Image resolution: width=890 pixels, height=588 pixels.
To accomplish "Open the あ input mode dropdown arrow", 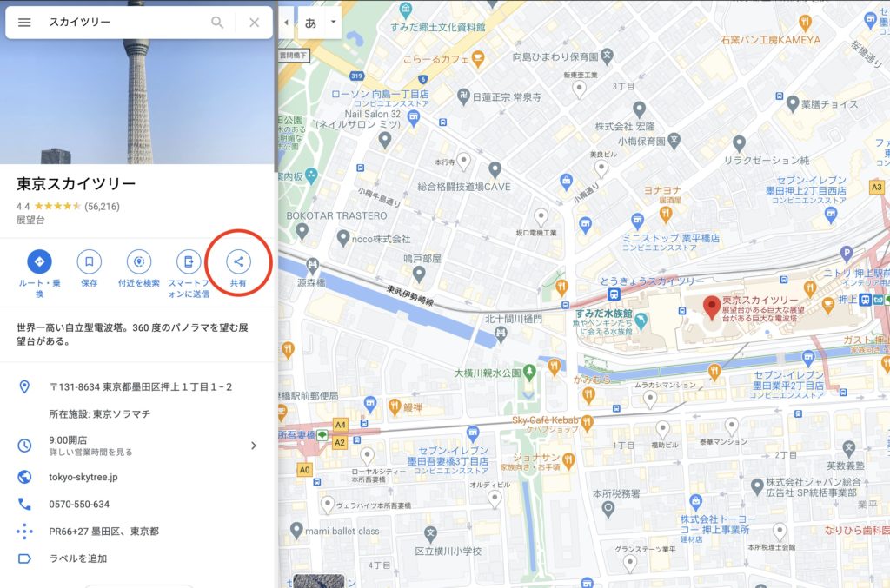I will 333,22.
